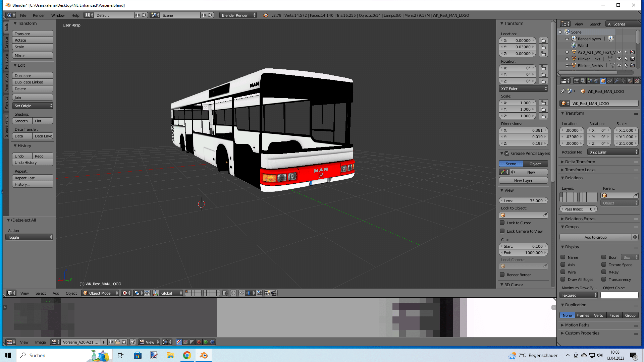Image resolution: width=644 pixels, height=362 pixels.
Task: Click the Duplicate Linked button
Action: 33,82
